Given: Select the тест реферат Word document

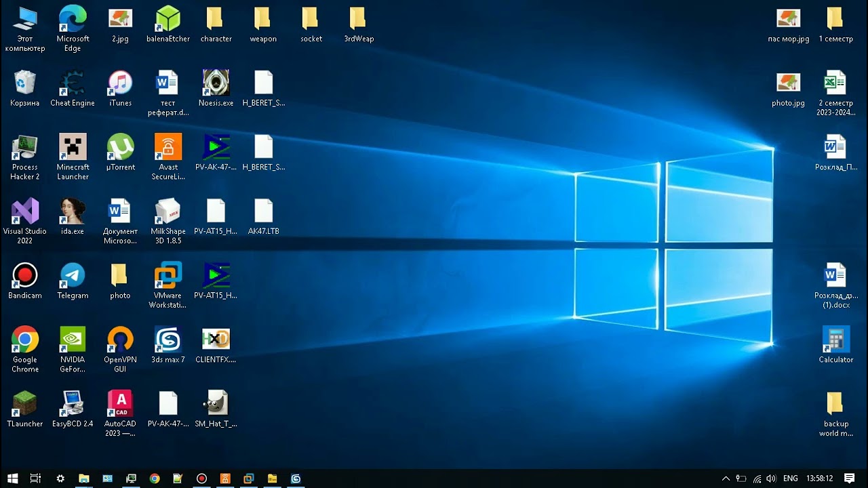Looking at the screenshot, I should click(x=168, y=94).
